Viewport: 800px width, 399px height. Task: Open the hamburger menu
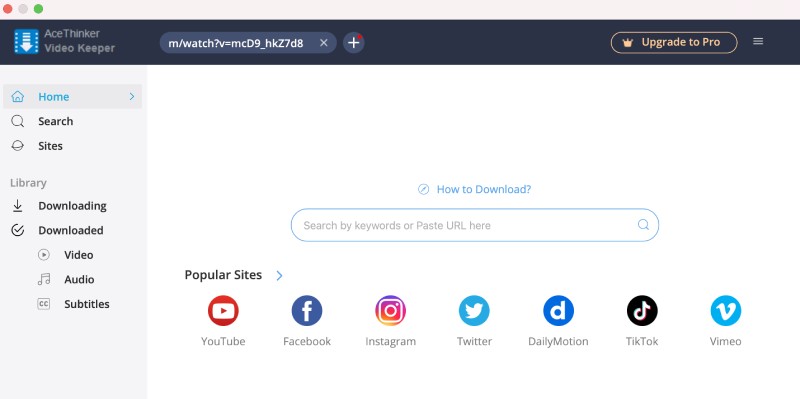pyautogui.click(x=758, y=41)
